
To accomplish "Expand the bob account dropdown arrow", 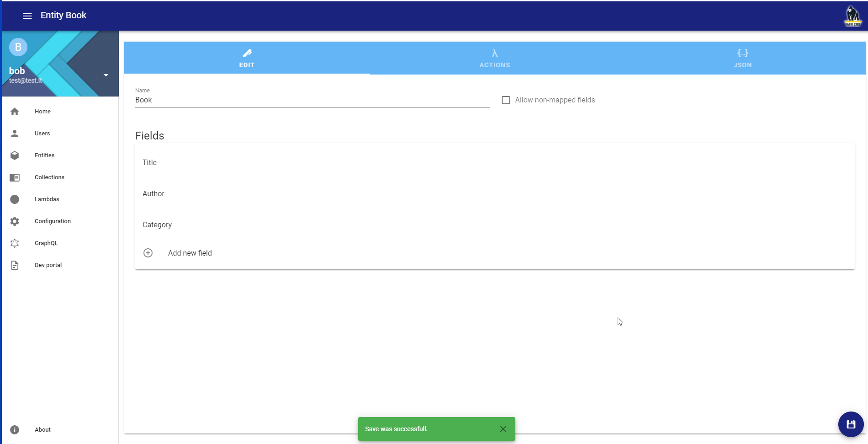I will point(106,75).
